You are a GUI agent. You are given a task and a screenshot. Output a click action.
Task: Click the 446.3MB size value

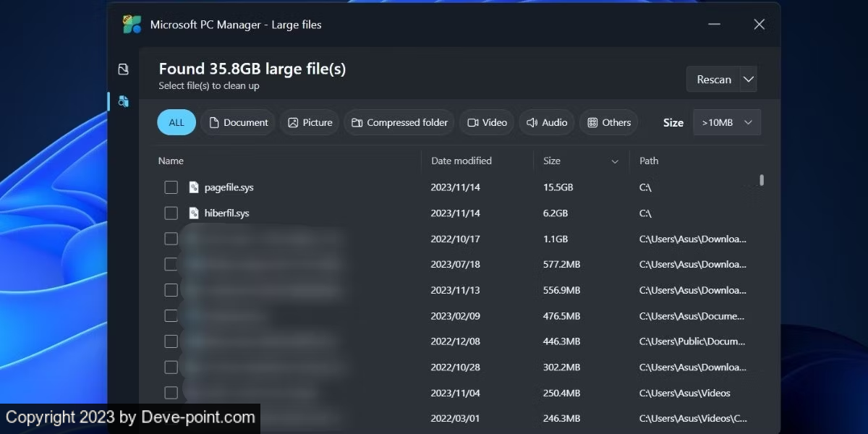pos(561,341)
